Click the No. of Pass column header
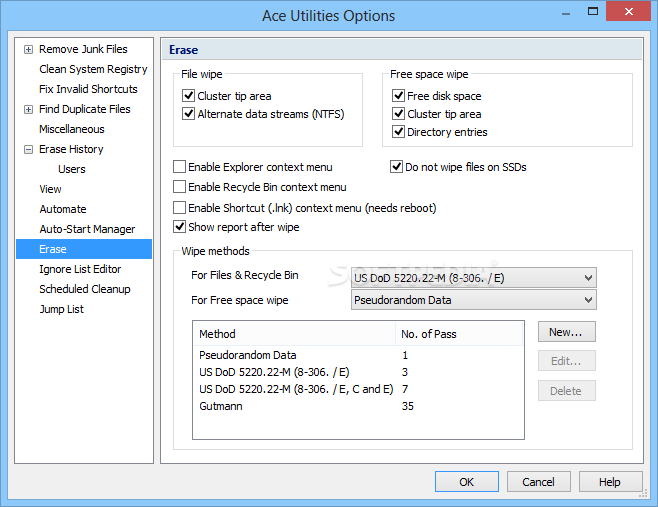658x507 pixels. tap(459, 334)
